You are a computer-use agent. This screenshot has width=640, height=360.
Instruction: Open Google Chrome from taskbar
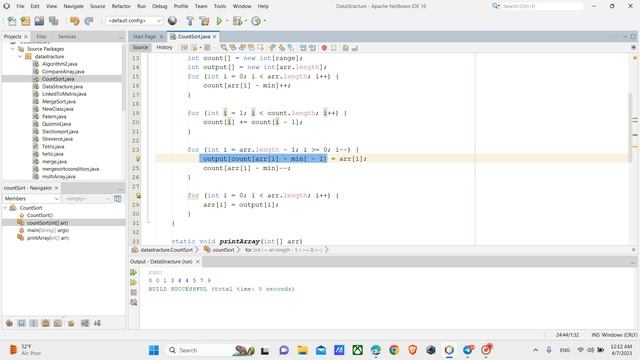click(x=394, y=350)
